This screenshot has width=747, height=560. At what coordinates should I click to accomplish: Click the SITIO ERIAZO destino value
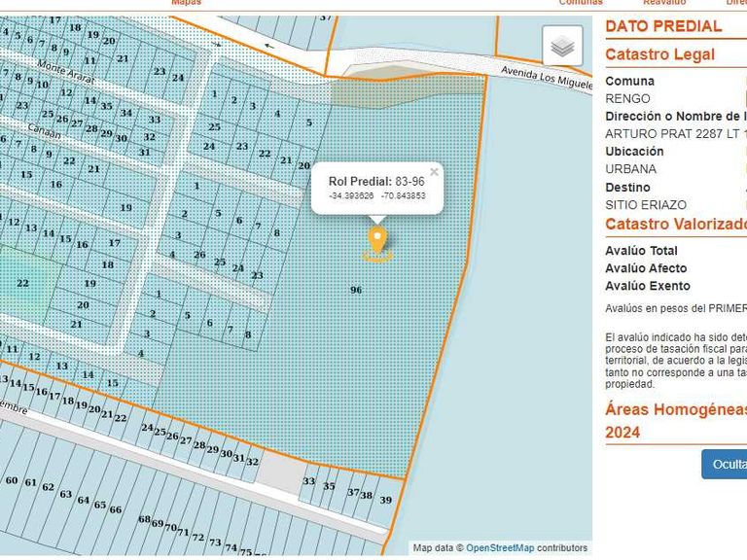pyautogui.click(x=646, y=205)
